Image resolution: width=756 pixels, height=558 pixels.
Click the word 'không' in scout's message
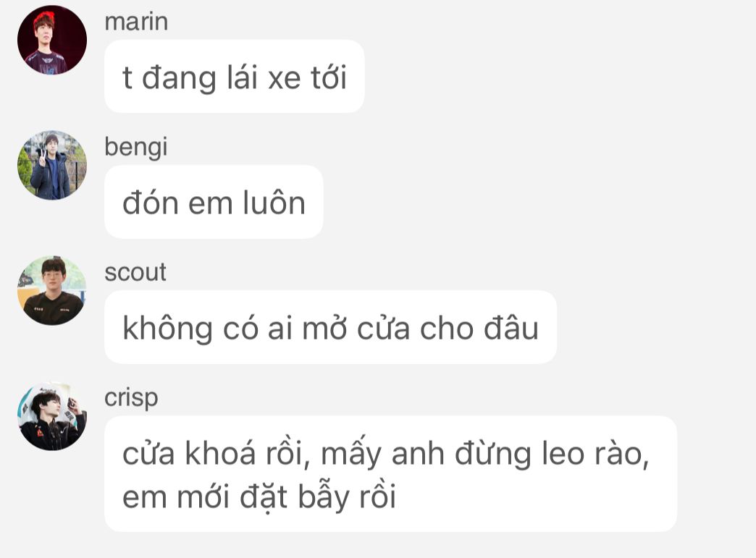[x=167, y=329]
